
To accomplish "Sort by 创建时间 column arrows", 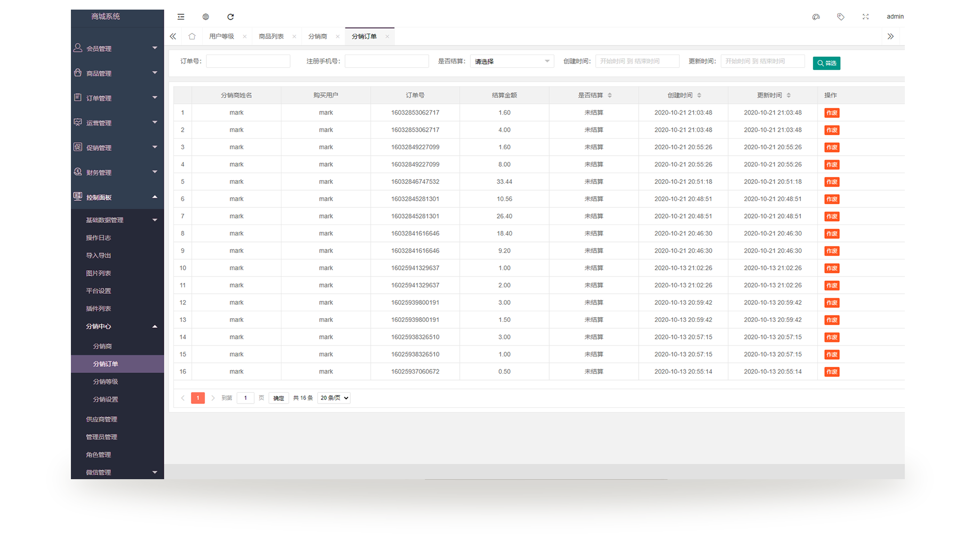I will [x=699, y=95].
